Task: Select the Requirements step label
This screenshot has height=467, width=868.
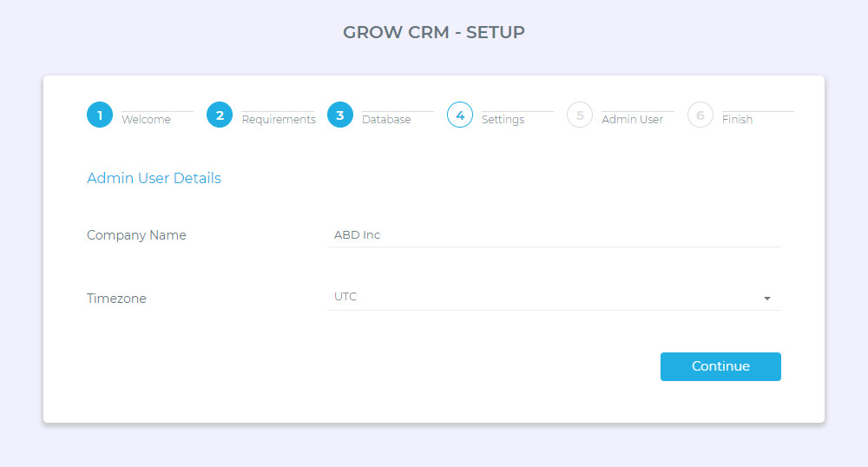Action: coord(279,120)
